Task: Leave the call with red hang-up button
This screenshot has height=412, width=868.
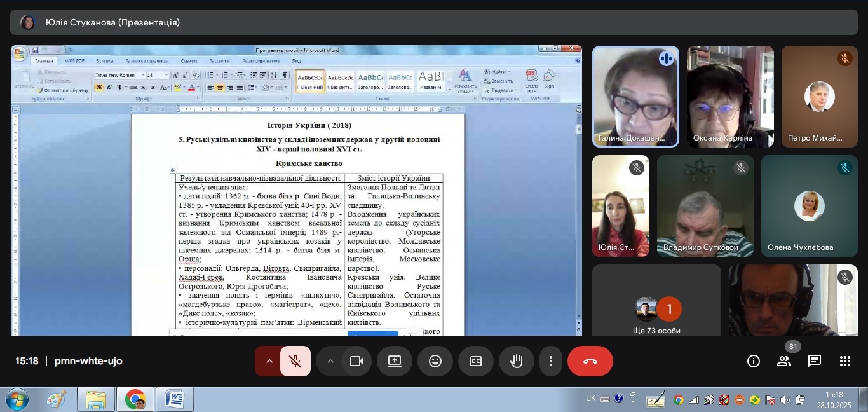Action: point(590,361)
